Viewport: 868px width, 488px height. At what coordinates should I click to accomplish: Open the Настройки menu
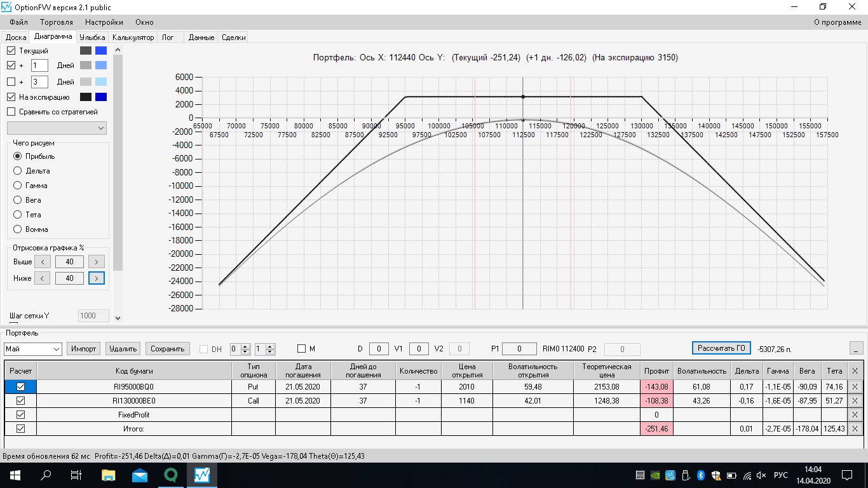pyautogui.click(x=104, y=22)
